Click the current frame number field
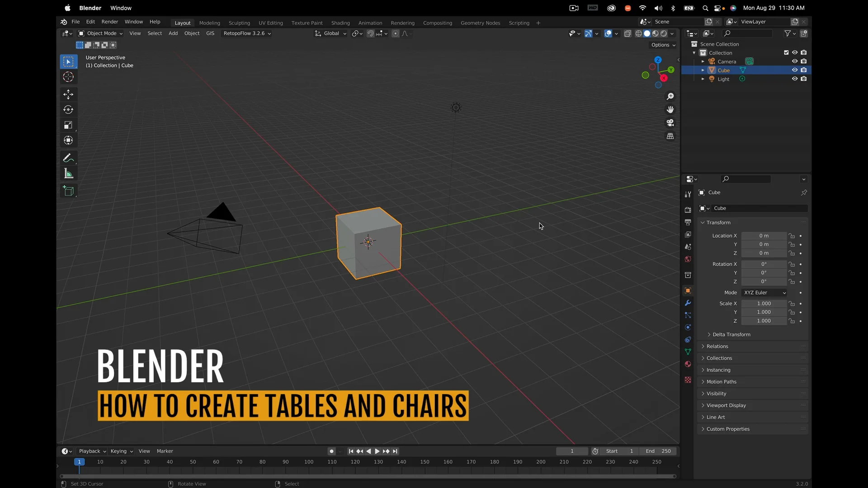 (572, 451)
